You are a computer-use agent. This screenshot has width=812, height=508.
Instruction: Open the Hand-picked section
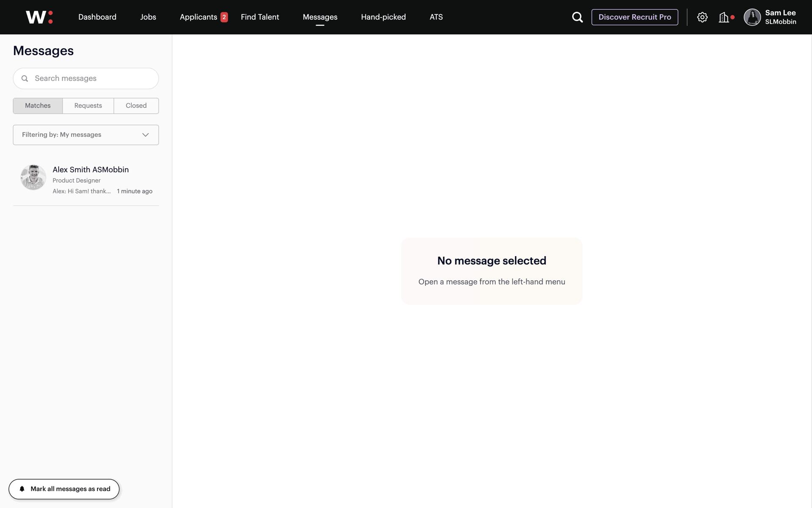[x=383, y=17]
